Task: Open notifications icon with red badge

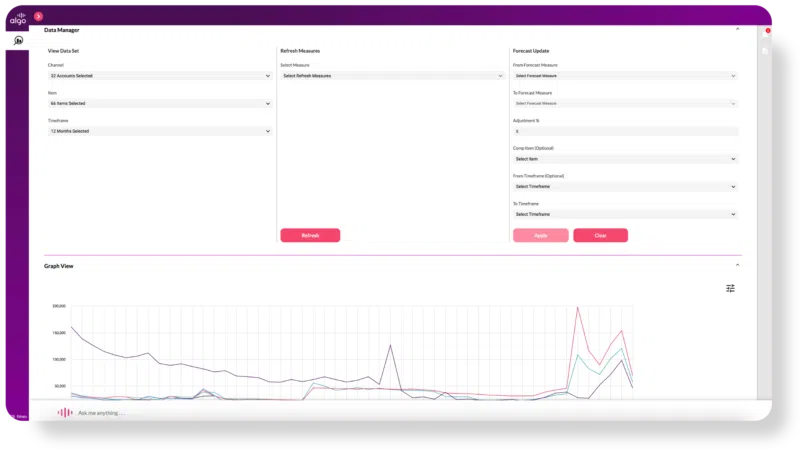Action: tap(766, 32)
